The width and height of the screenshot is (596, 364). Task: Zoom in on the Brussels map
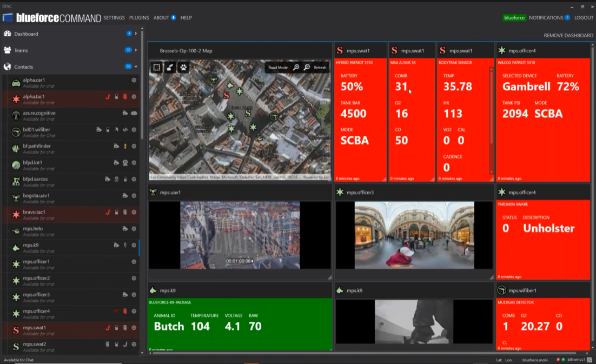pyautogui.click(x=296, y=68)
